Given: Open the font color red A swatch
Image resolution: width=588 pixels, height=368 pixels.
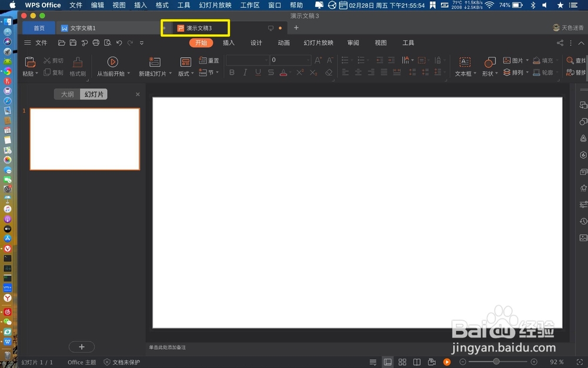Looking at the screenshot, I should point(283,72).
